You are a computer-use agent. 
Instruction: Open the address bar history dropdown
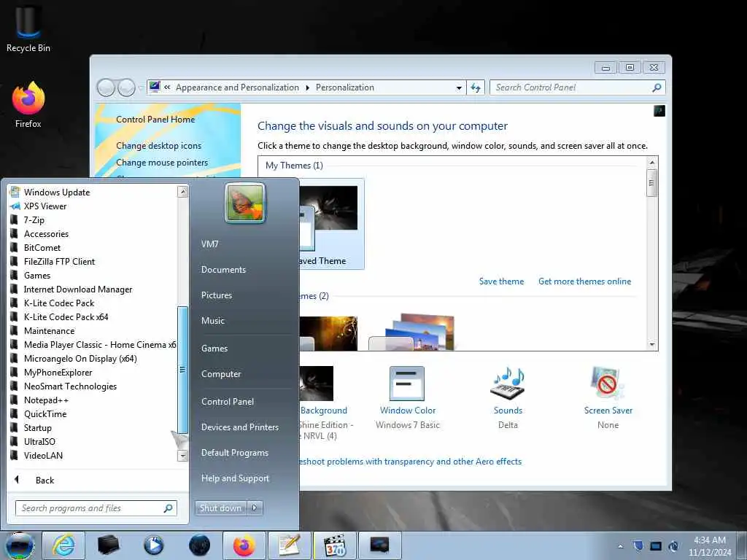click(459, 87)
